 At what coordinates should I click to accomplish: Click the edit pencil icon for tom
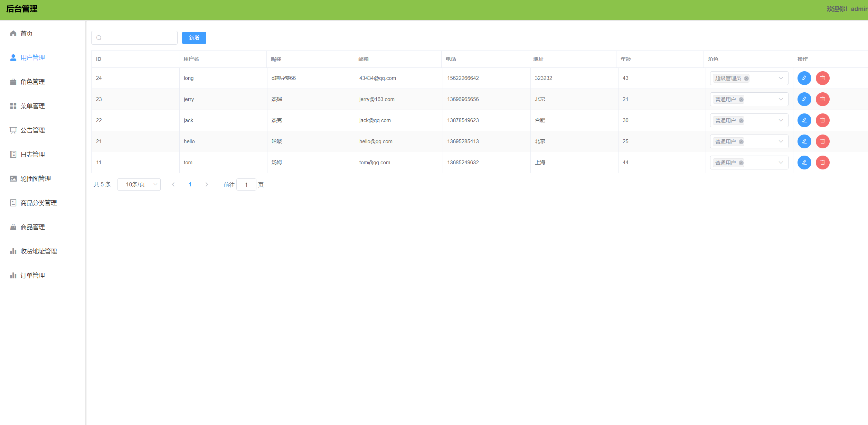[x=804, y=163]
